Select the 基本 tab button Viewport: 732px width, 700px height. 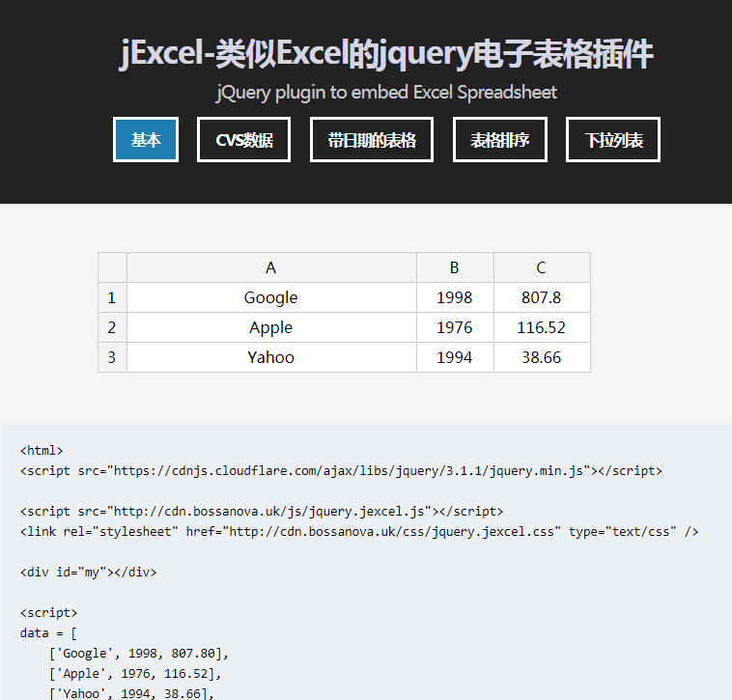pyautogui.click(x=146, y=140)
